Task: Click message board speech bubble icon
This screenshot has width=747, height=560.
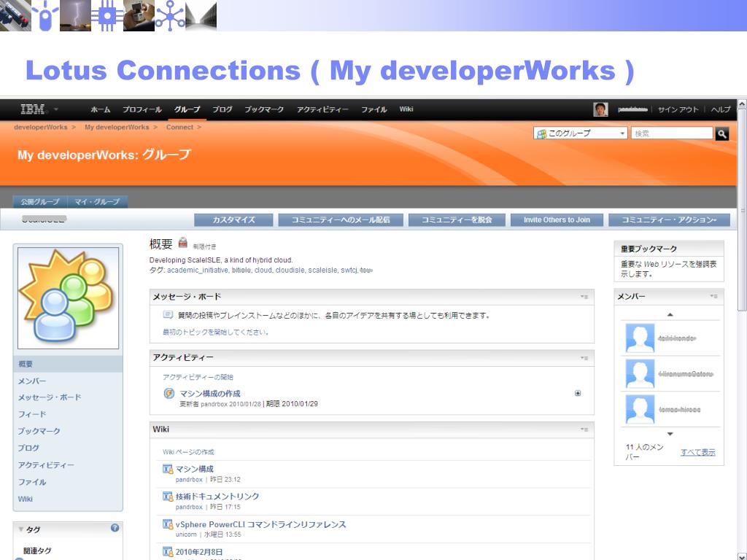Action: [x=168, y=315]
